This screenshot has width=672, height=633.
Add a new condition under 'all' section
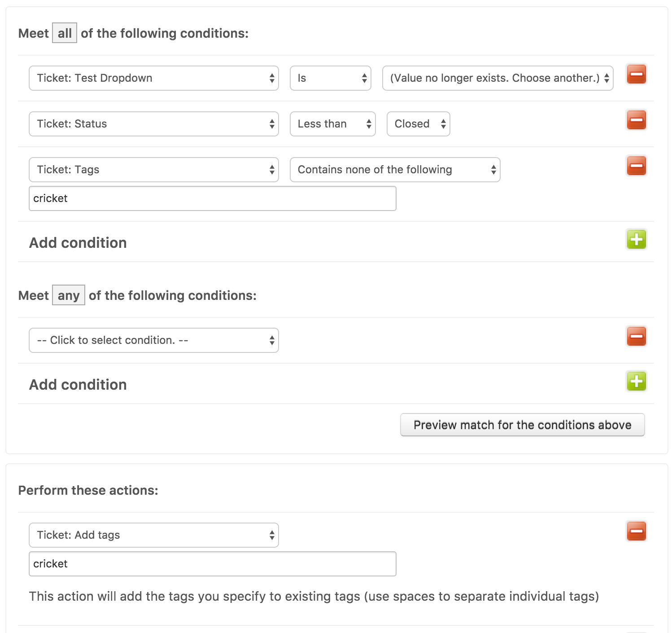(636, 240)
